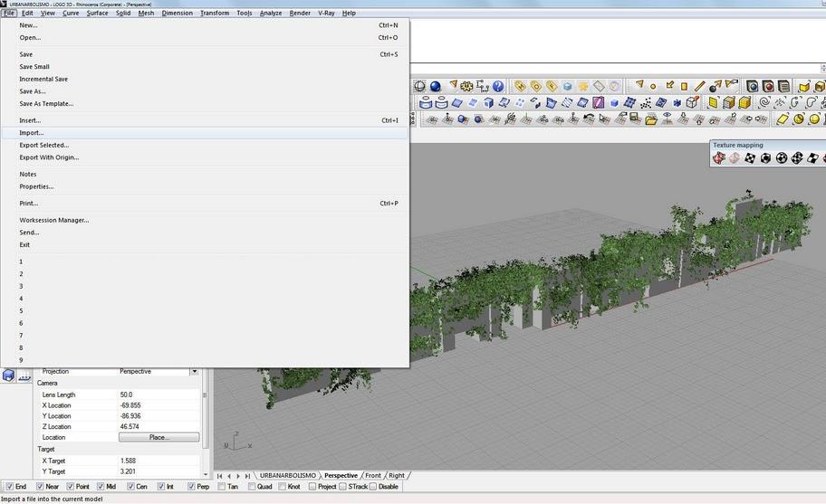The image size is (826, 504).
Task: Click the X Target value 1.588
Action: tap(128, 461)
